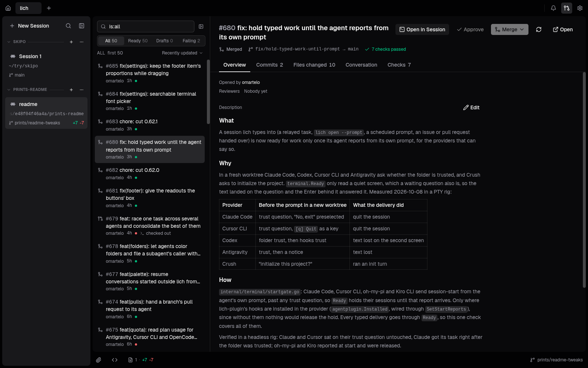The height and width of the screenshot is (368, 588).
Task: Toggle the sidebar panel icon beside the search
Action: pyautogui.click(x=82, y=26)
